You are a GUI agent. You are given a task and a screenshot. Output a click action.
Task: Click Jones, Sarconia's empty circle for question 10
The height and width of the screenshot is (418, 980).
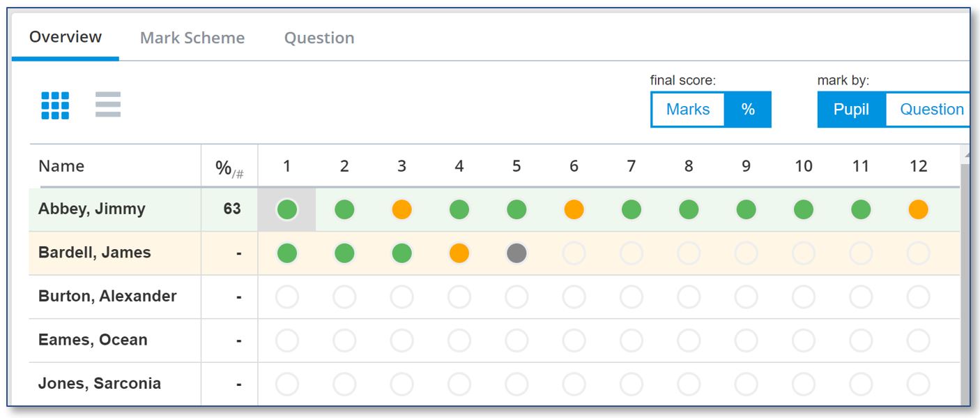point(803,384)
